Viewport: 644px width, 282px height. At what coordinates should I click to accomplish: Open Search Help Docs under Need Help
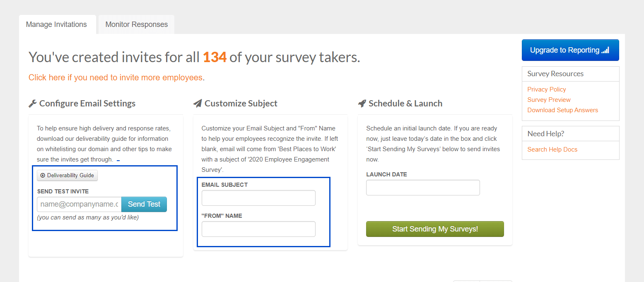pyautogui.click(x=552, y=149)
